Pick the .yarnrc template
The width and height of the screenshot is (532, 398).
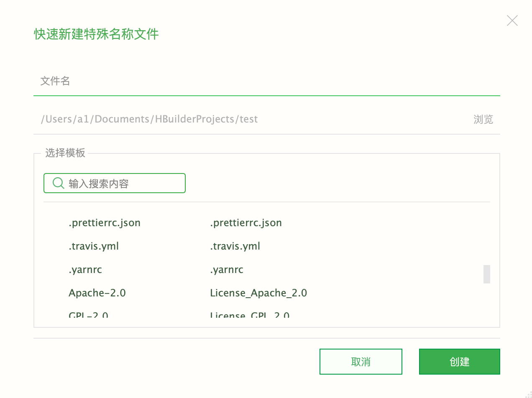click(x=85, y=270)
